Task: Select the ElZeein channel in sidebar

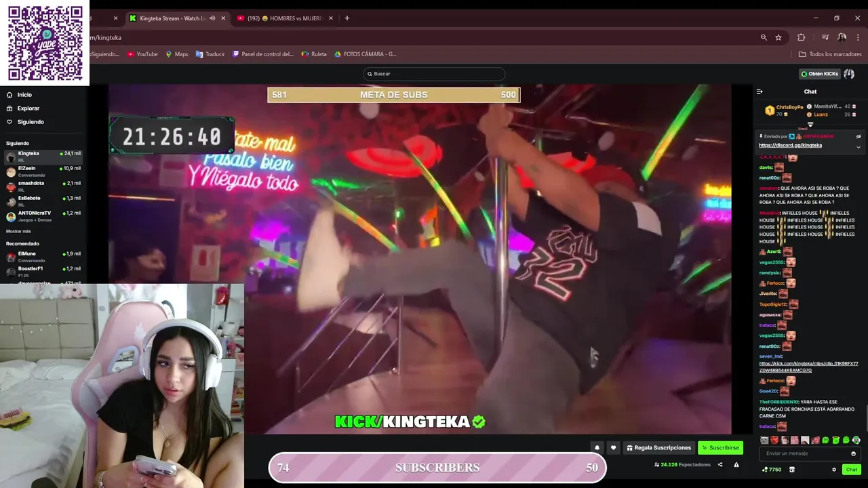Action: pos(43,171)
